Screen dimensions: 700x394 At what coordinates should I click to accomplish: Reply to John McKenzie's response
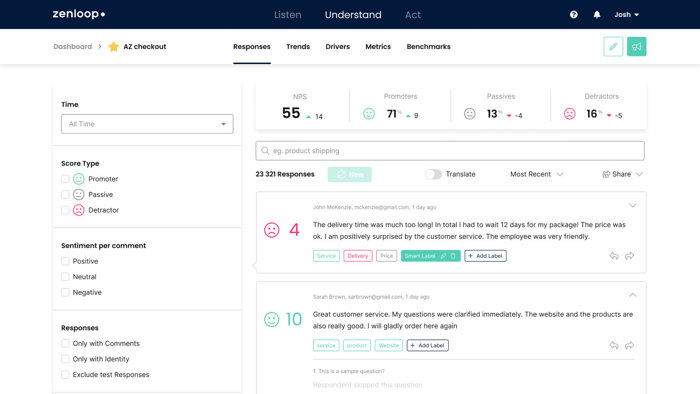click(x=614, y=256)
